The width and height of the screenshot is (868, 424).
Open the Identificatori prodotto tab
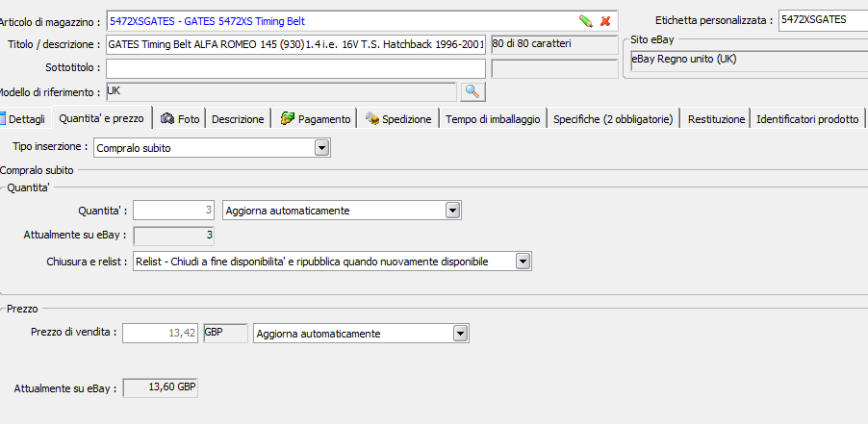[x=807, y=119]
